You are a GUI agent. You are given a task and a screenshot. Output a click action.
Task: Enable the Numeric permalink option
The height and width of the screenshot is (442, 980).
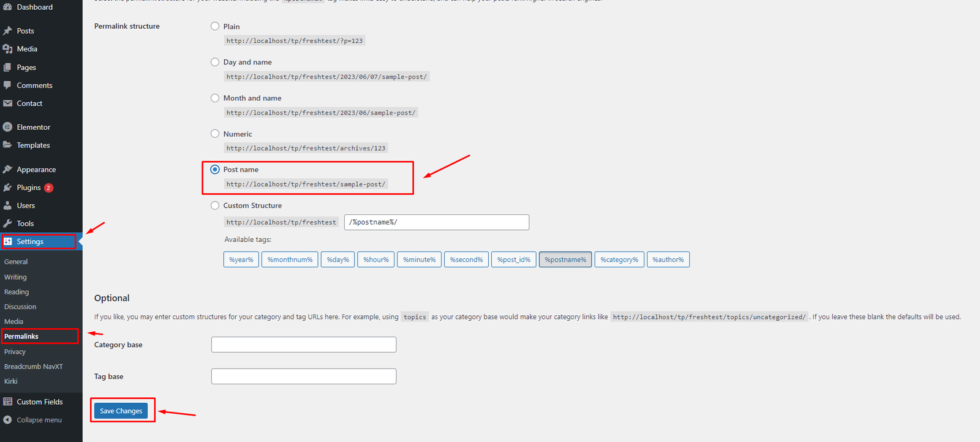215,134
